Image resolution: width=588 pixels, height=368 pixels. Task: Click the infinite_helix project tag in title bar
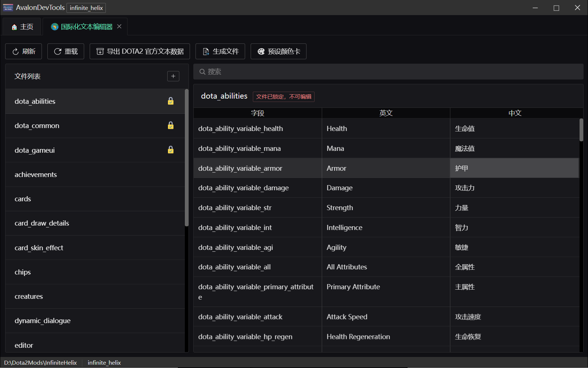tap(86, 8)
